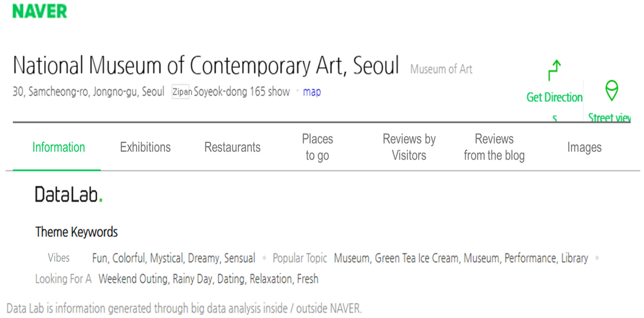Expand the Soyeok-dong 165 show address

242,92
